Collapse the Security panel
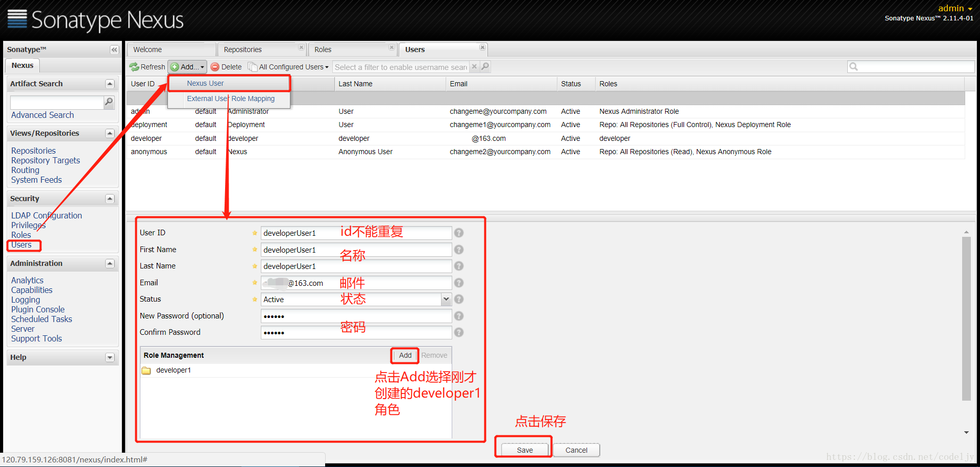Image resolution: width=980 pixels, height=467 pixels. 110,199
